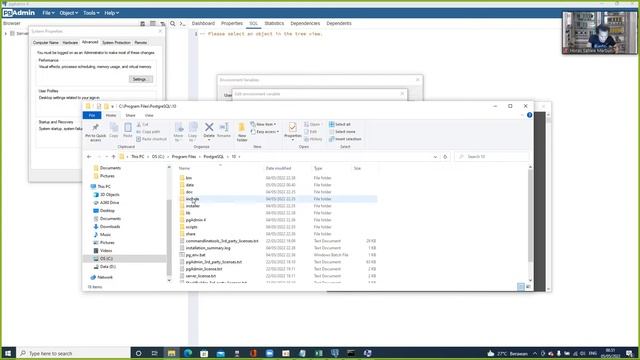Screen dimensions: 640x360
Task: Open the New item dropdown in ribbon
Action: [x=263, y=124]
